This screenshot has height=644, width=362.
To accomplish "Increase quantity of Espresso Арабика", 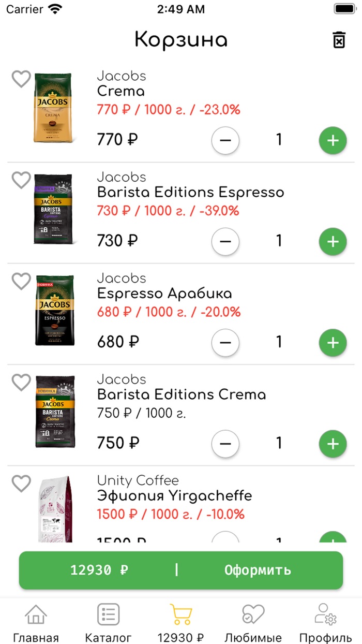I will [333, 343].
